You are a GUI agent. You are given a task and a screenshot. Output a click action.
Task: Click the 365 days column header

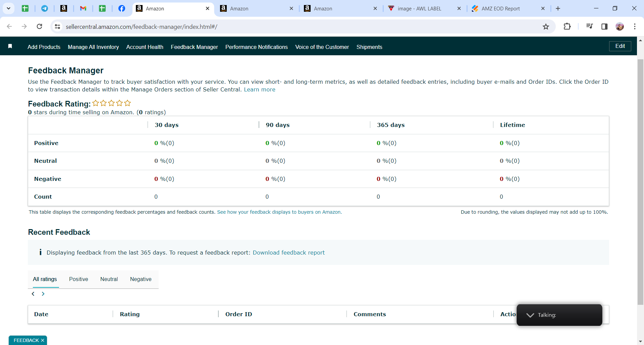tap(391, 125)
